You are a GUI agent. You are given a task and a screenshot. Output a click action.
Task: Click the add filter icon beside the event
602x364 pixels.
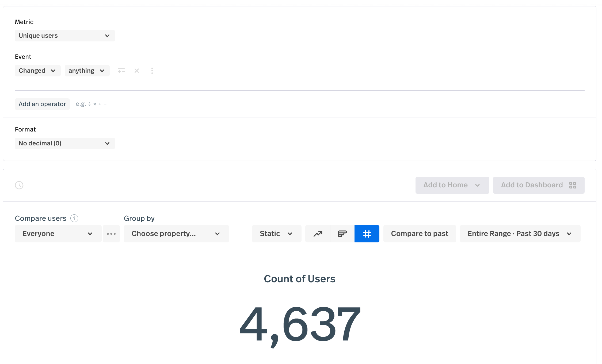click(121, 71)
